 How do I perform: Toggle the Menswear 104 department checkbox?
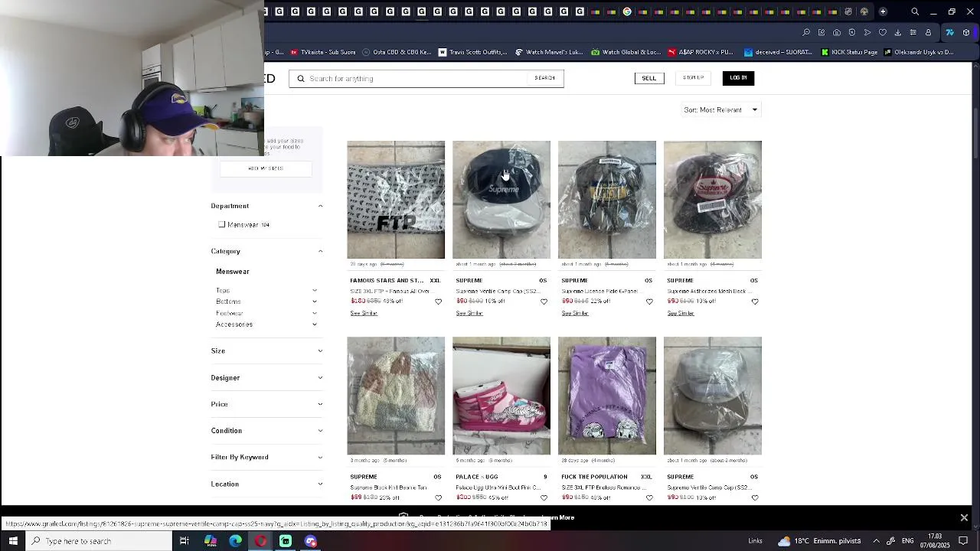[x=222, y=224]
